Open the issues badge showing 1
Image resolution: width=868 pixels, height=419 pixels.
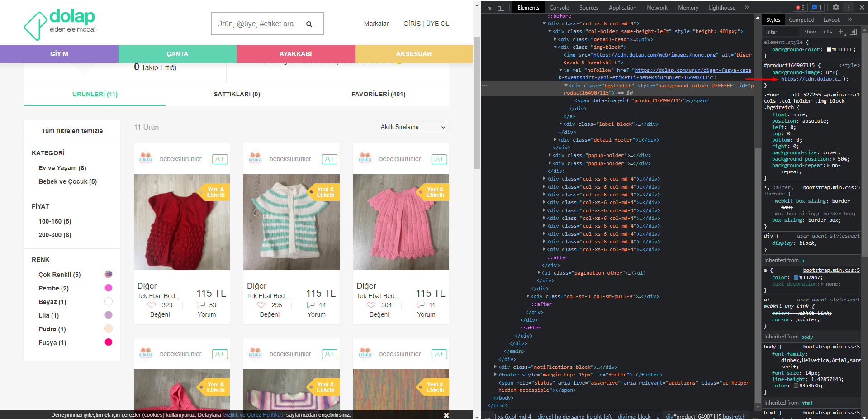click(816, 7)
